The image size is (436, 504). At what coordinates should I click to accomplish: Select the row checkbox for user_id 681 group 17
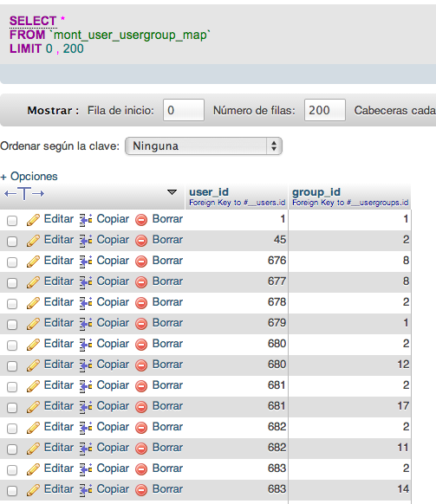click(12, 408)
